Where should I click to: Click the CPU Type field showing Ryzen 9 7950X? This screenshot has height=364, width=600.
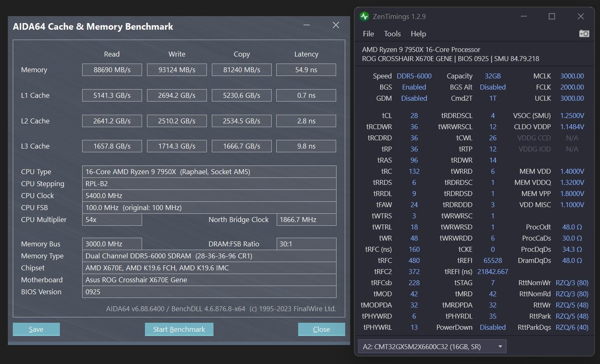tap(209, 172)
